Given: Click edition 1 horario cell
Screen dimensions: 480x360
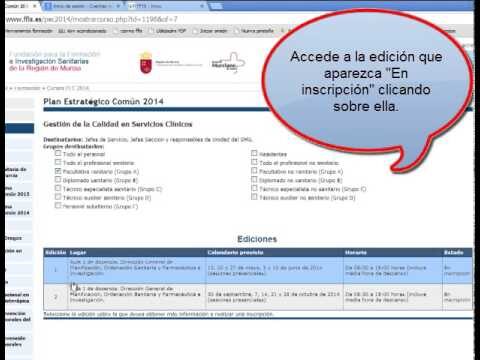Looking at the screenshot, I should click(x=393, y=270).
